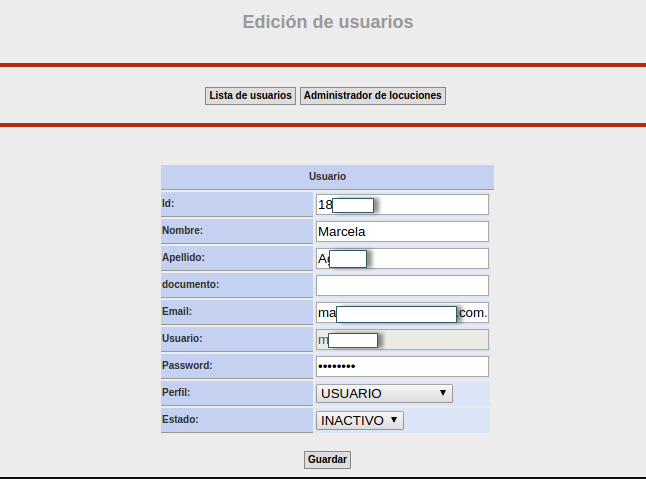Open Administrador de locuciones

tap(372, 96)
